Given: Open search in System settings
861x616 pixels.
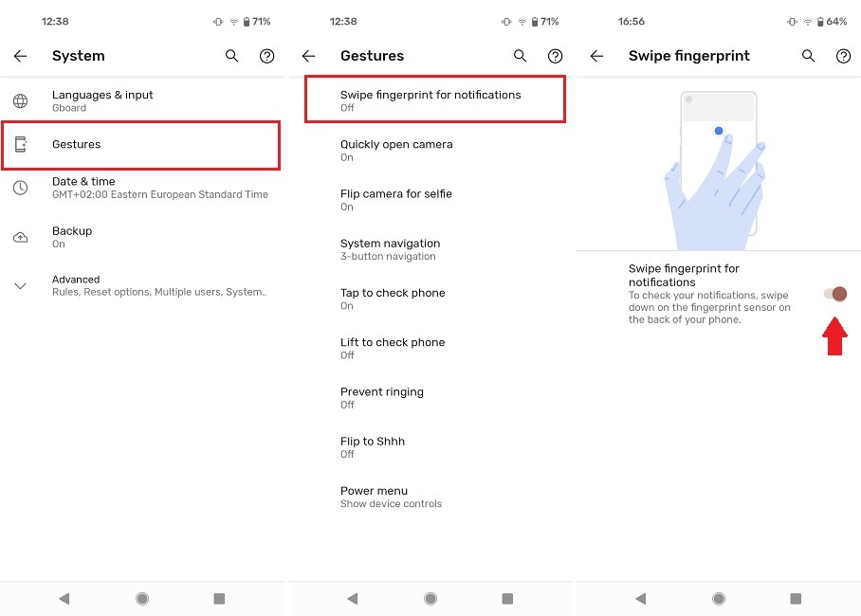Looking at the screenshot, I should pos(231,56).
